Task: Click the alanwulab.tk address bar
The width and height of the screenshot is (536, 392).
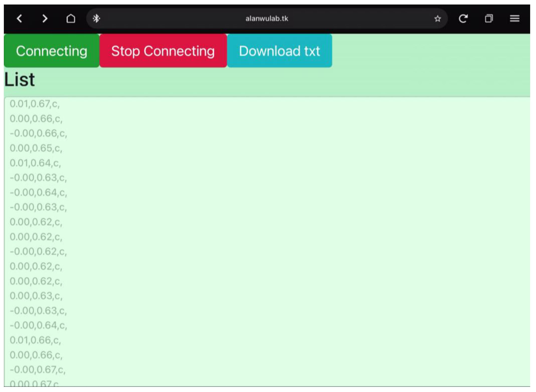Action: [266, 19]
